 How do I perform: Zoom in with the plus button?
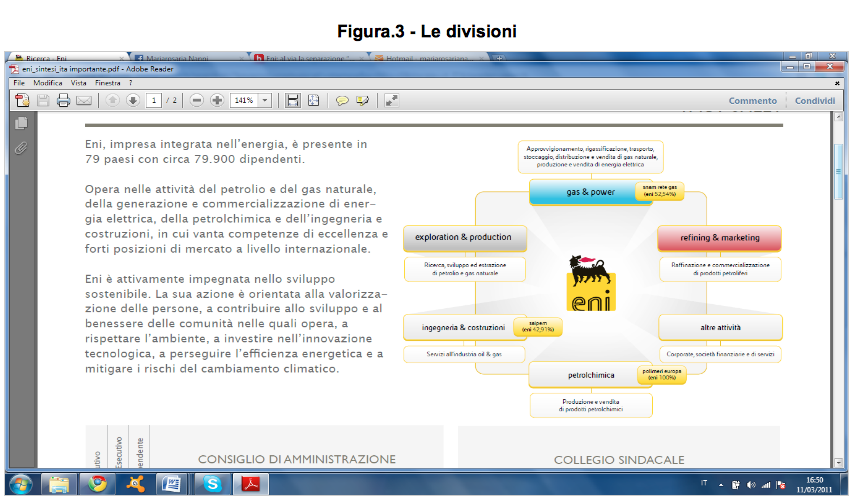217,100
